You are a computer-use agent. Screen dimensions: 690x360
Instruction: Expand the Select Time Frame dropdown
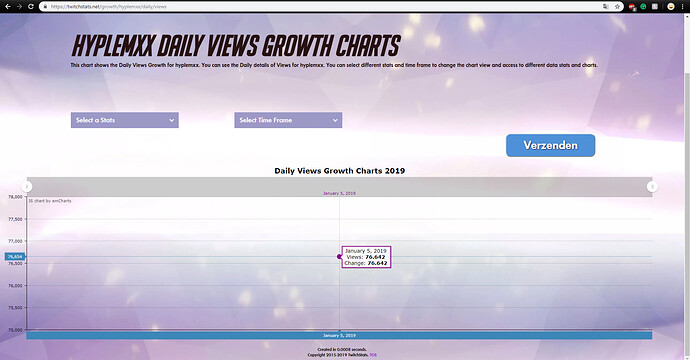[x=288, y=120]
